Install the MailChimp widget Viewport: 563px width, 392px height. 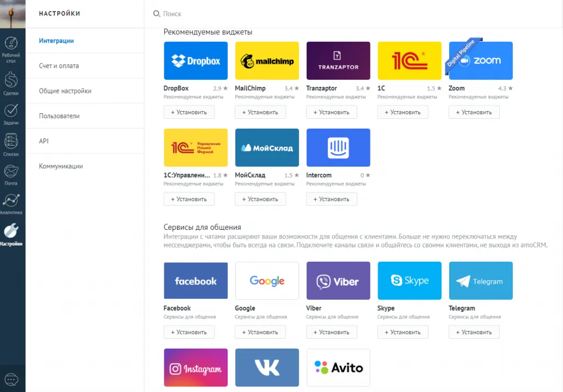260,112
